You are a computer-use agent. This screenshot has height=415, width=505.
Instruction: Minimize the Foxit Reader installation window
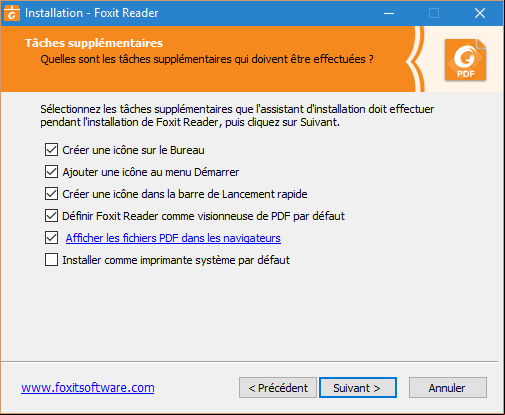tap(389, 13)
